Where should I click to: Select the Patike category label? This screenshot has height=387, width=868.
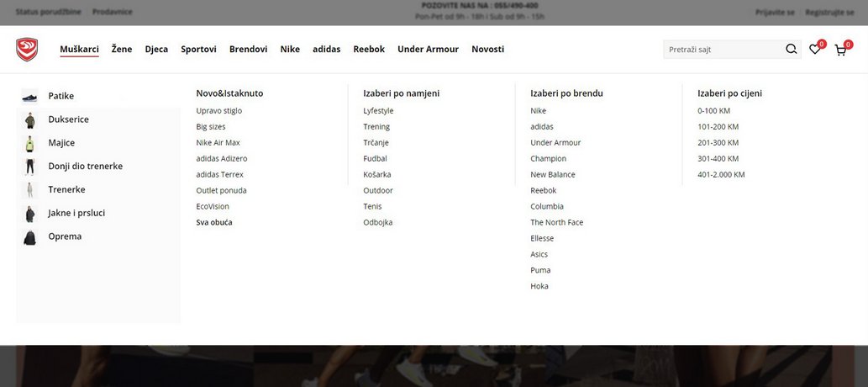tap(60, 96)
